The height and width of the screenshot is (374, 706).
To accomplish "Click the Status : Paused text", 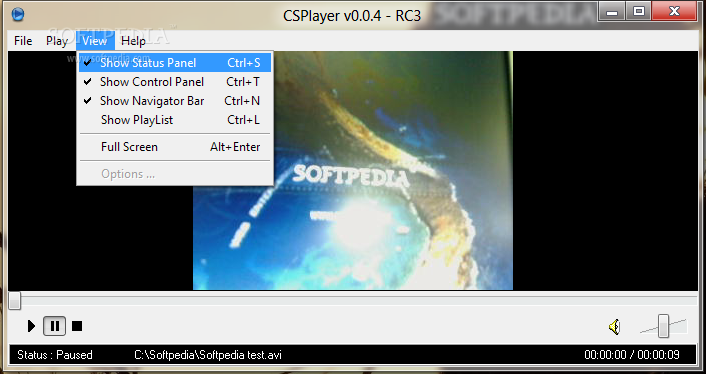I will (x=55, y=355).
